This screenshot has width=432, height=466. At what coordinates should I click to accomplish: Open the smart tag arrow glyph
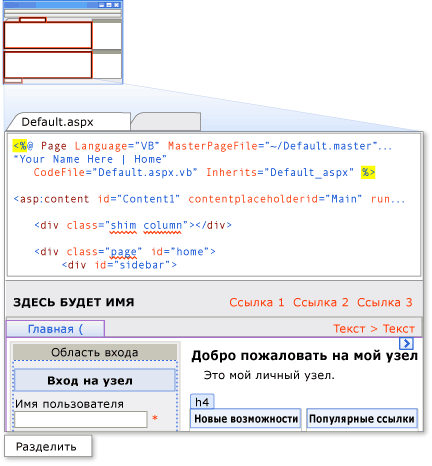tap(406, 343)
